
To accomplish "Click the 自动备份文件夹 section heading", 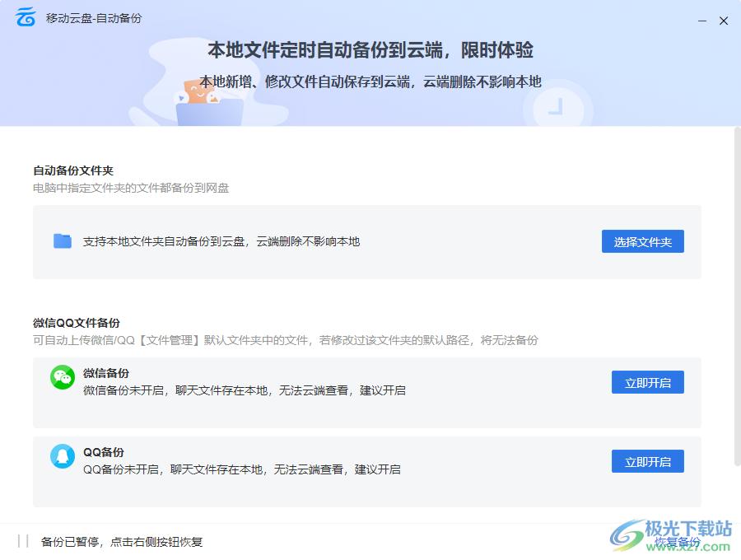I will [73, 170].
